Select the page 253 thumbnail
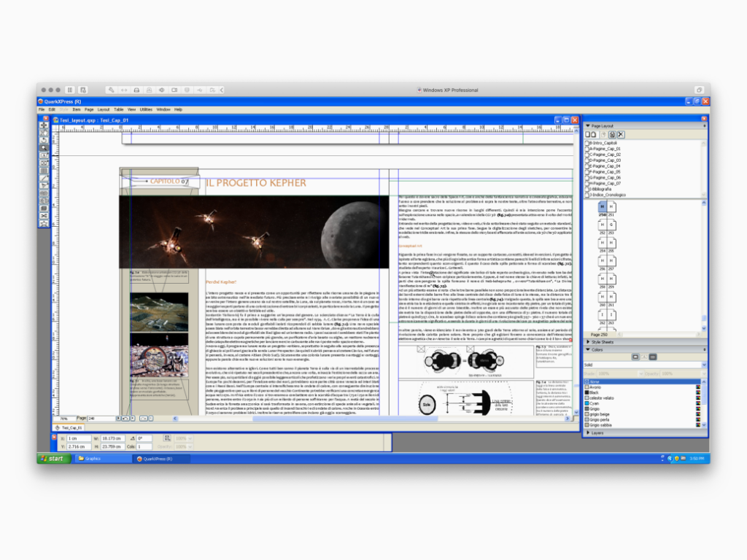Image resolution: width=747 pixels, height=560 pixels. [x=611, y=225]
